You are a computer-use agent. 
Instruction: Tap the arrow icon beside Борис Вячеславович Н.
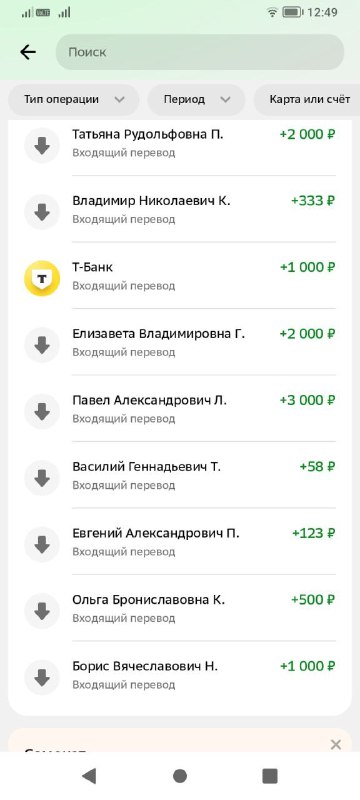click(42, 678)
